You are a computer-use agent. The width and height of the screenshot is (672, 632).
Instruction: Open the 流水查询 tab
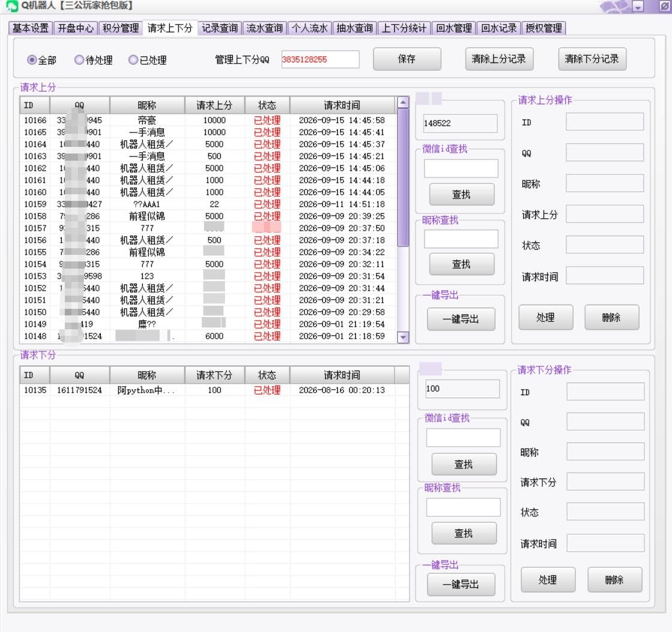click(265, 28)
